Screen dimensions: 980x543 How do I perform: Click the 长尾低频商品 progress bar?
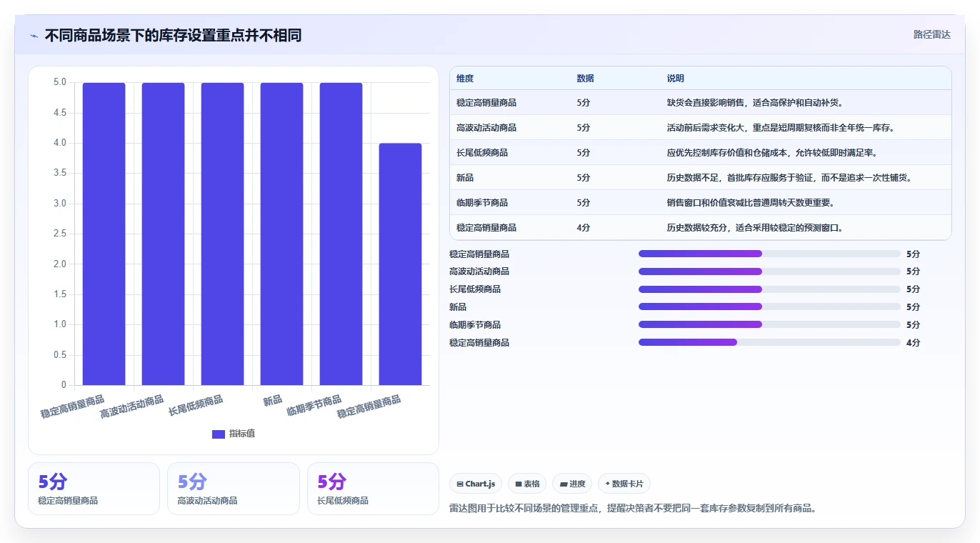(769, 289)
